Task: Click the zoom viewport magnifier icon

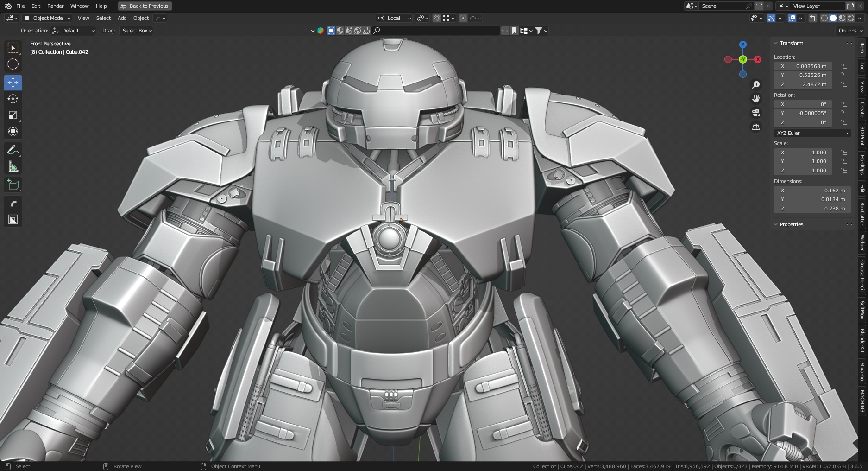Action: pos(756,84)
